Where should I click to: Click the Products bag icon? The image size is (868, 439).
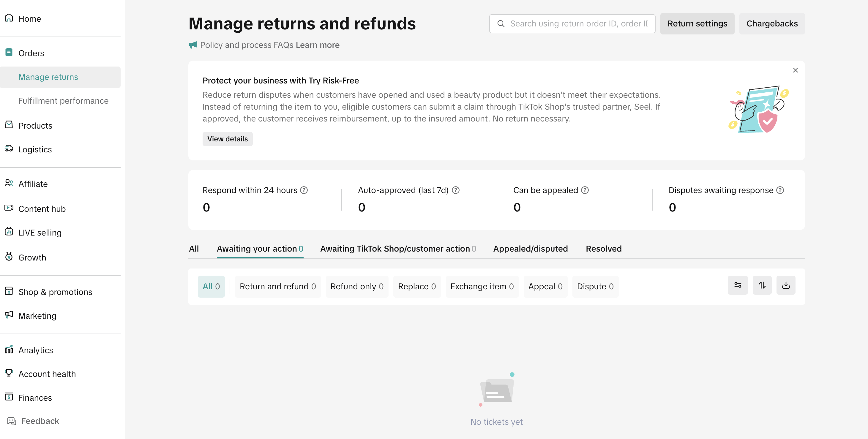(x=9, y=125)
